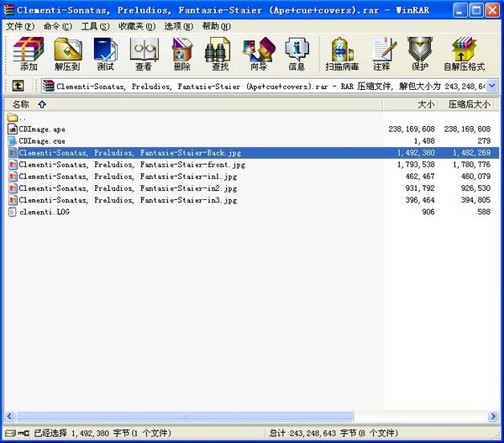504x443 pixels.
Task: Click the CDImage.ape file icon
Action: 13,129
